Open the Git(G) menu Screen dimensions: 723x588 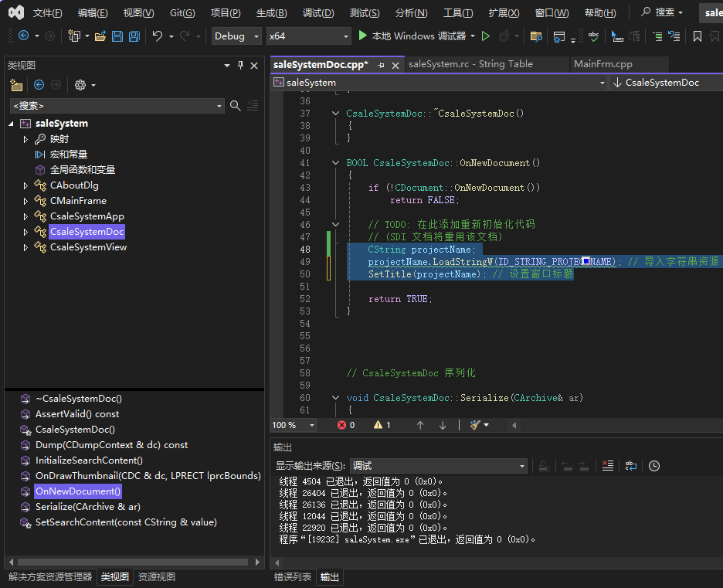coord(182,13)
